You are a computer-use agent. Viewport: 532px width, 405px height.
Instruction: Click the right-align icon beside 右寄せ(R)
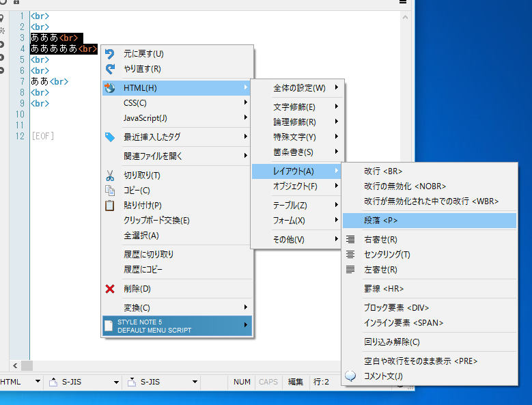[350, 240]
